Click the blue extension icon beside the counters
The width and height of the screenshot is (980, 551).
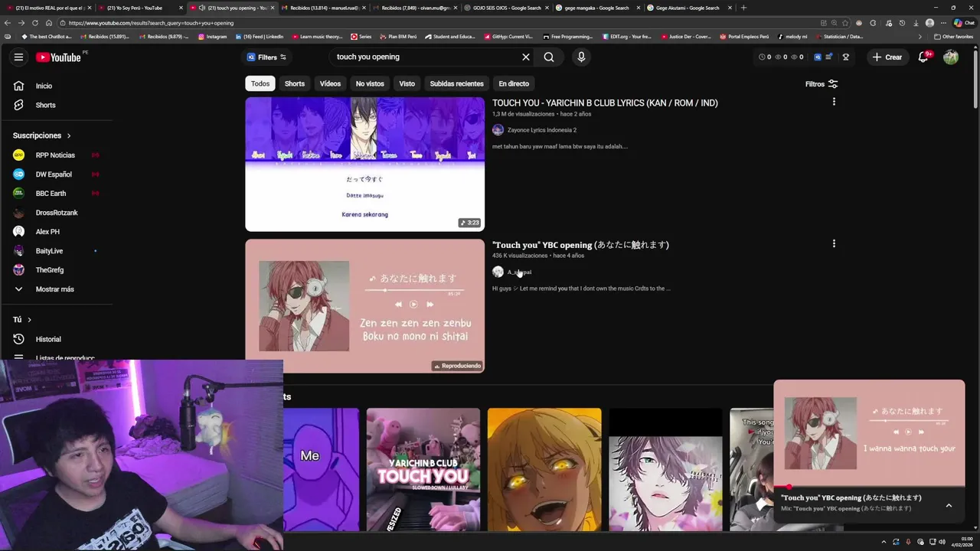pos(818,57)
